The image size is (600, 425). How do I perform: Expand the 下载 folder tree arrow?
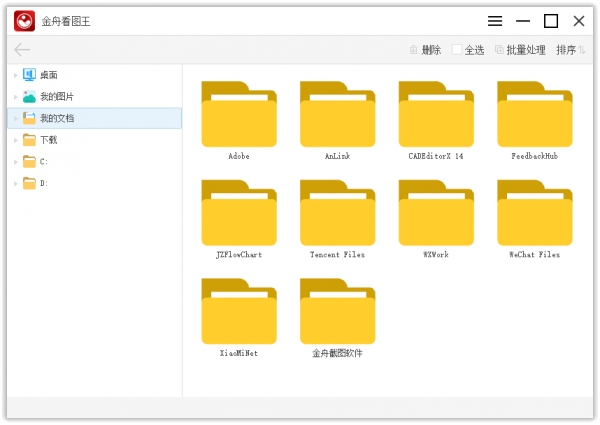15,140
